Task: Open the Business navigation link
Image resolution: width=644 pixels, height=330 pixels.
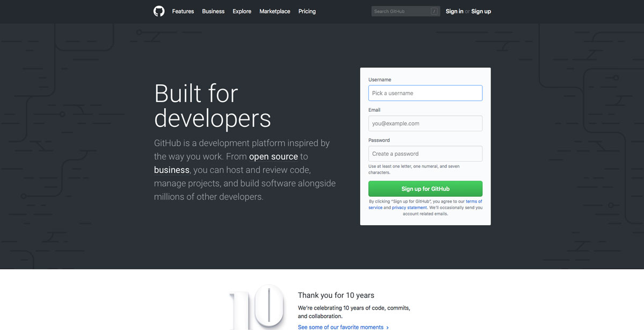Action: 213,11
